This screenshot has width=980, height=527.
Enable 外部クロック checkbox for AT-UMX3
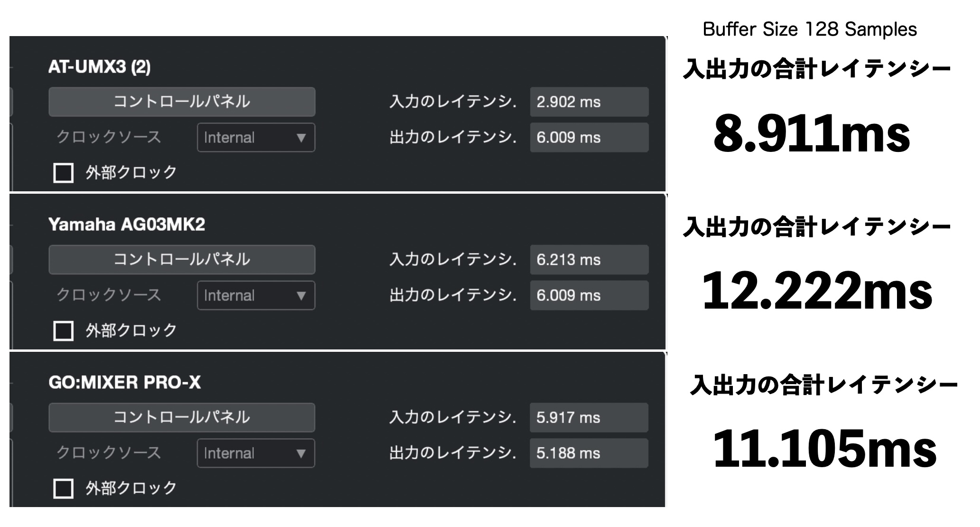pos(63,173)
